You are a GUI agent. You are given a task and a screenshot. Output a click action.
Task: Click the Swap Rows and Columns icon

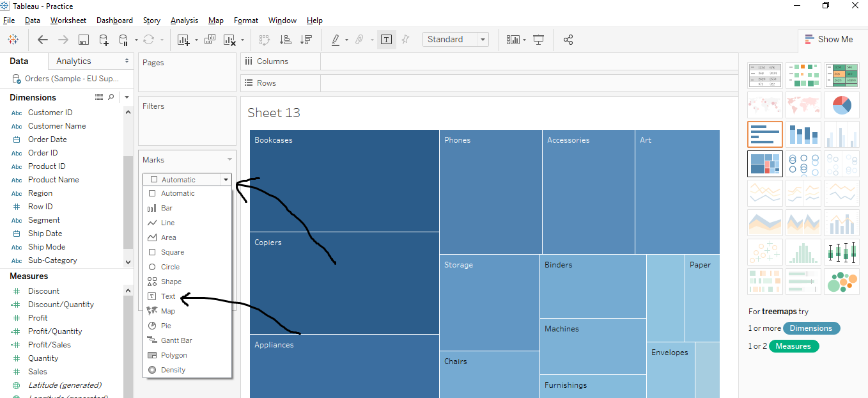coord(265,39)
